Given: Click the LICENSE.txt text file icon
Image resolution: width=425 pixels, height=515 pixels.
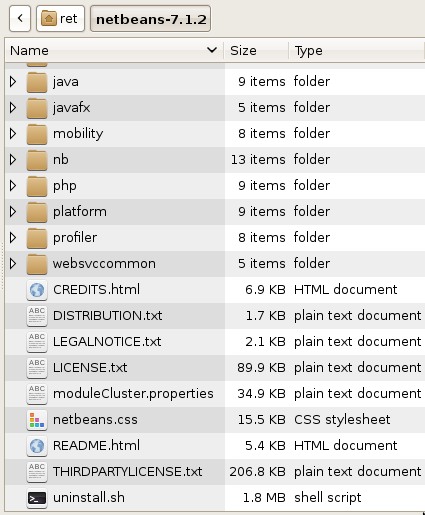Looking at the screenshot, I should pos(37,368).
